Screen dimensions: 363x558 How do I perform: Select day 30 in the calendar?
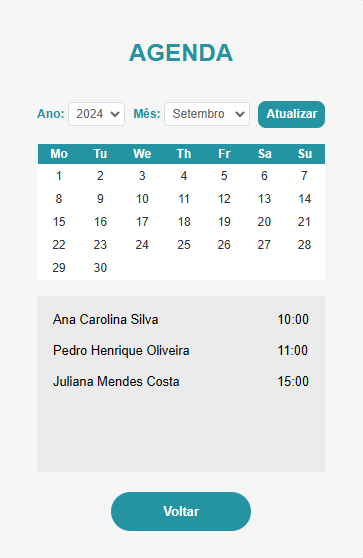click(x=100, y=268)
